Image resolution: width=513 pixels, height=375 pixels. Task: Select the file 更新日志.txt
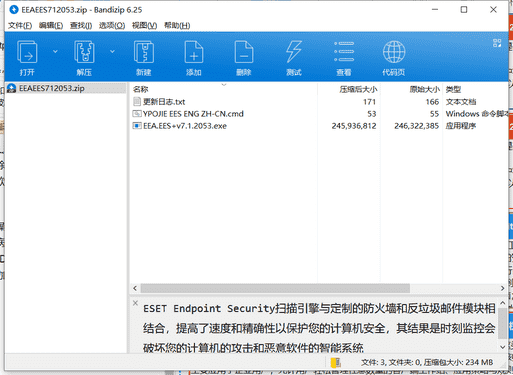pyautogui.click(x=164, y=102)
